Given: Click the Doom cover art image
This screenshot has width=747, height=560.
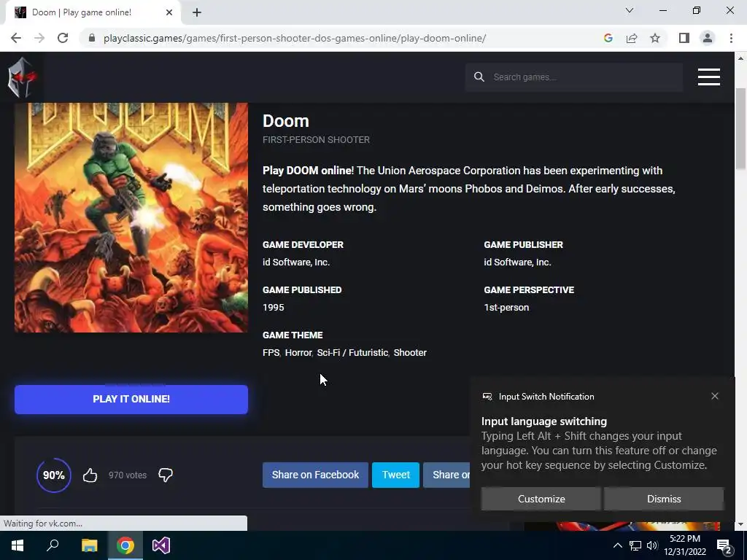Looking at the screenshot, I should pyautogui.click(x=131, y=217).
